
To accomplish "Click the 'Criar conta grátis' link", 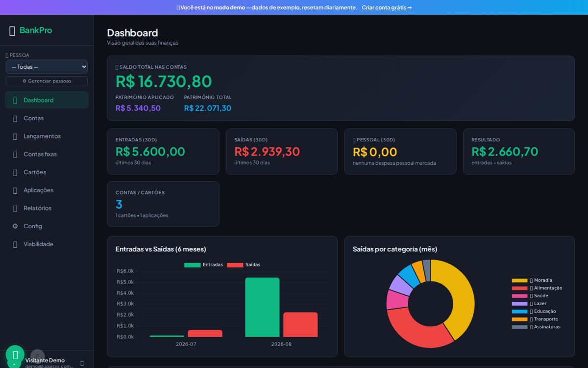I will pyautogui.click(x=387, y=7).
